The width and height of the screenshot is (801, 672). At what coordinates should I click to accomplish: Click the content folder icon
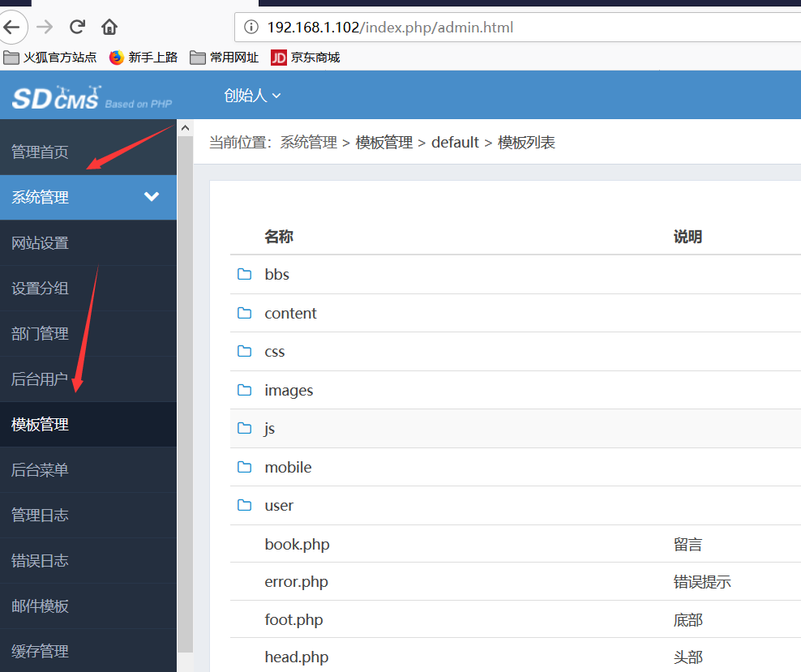[x=245, y=313]
